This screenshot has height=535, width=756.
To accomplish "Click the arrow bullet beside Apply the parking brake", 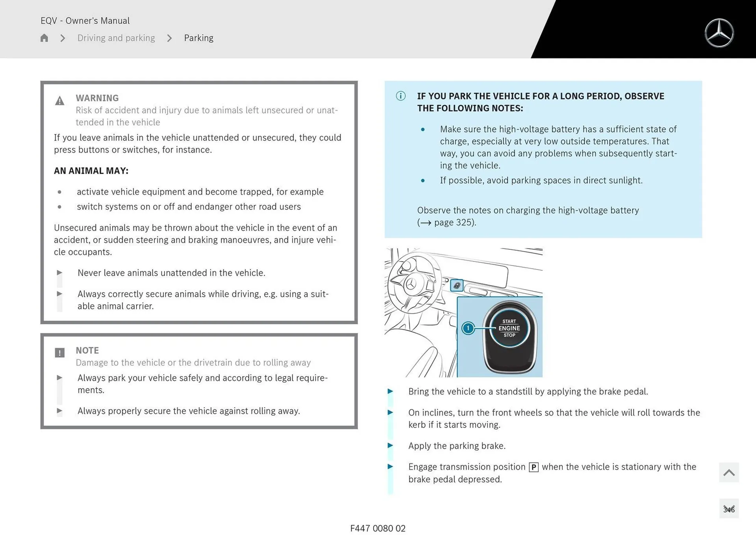I will click(x=390, y=446).
